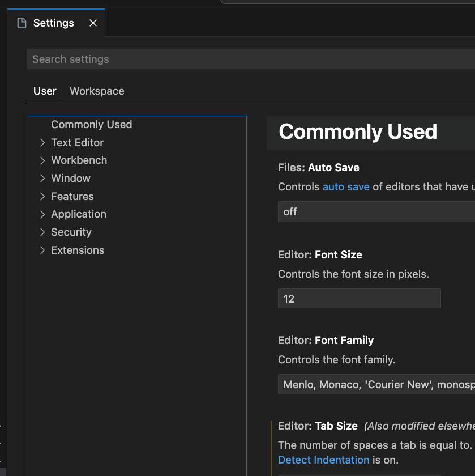Expand the Security section chevron
Viewport: 475px width, 476px height.
click(42, 232)
